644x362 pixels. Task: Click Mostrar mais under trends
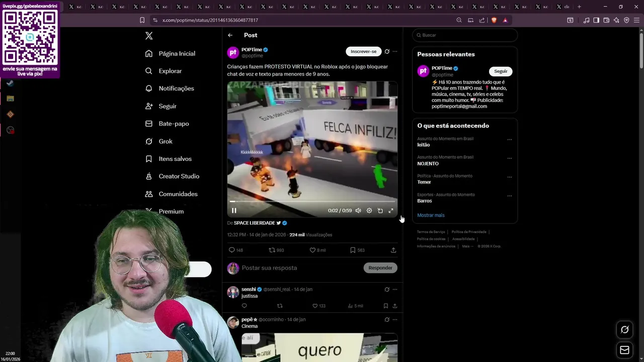click(431, 215)
